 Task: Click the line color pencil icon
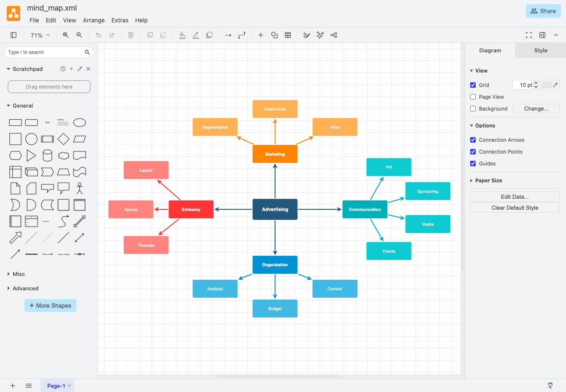click(196, 35)
